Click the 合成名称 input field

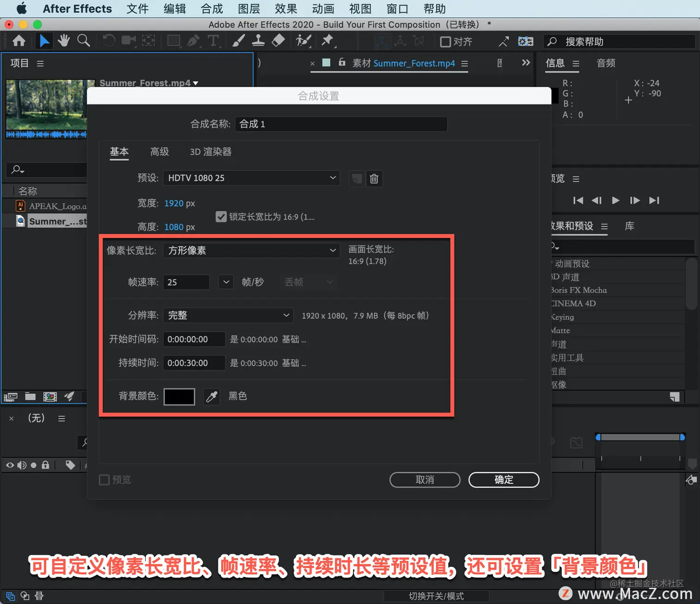click(x=341, y=124)
